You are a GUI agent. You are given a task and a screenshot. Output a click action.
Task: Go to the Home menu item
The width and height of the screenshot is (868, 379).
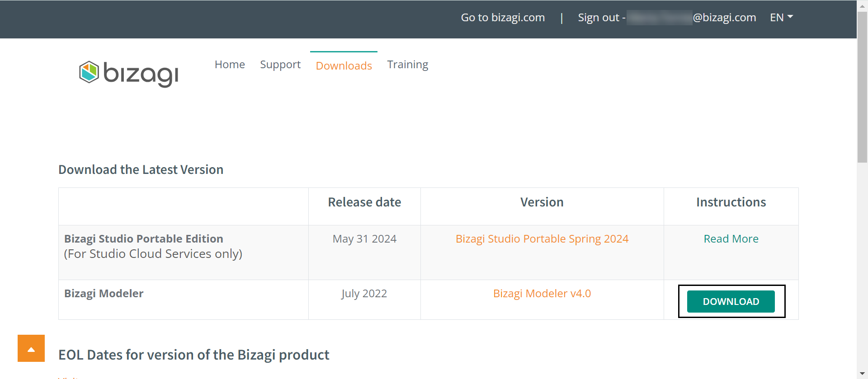click(230, 65)
